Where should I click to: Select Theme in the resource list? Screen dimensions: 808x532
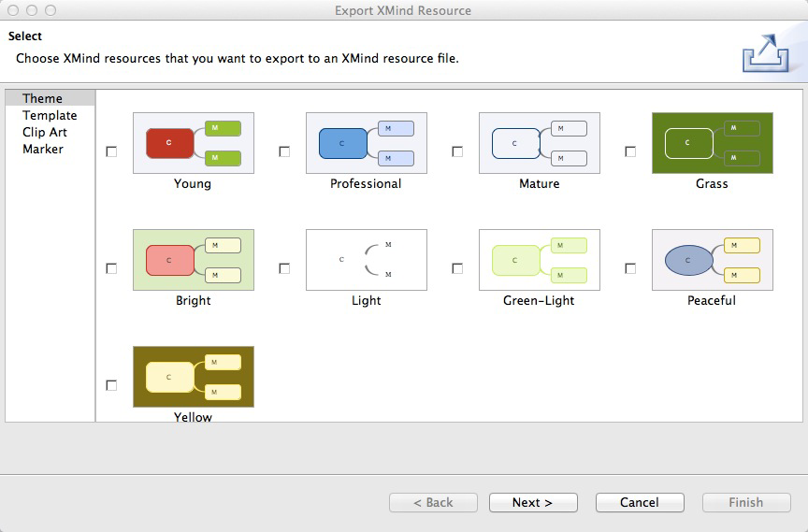click(x=50, y=98)
